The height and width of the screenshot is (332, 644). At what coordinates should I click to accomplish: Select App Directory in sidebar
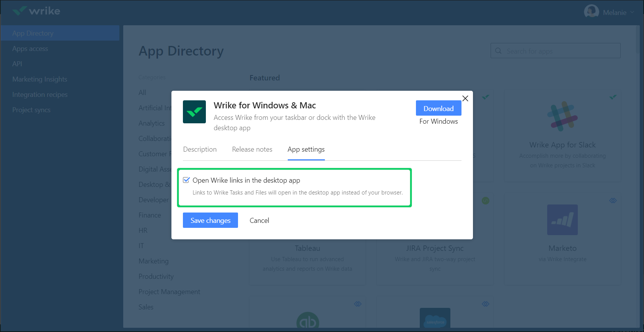tap(60, 33)
